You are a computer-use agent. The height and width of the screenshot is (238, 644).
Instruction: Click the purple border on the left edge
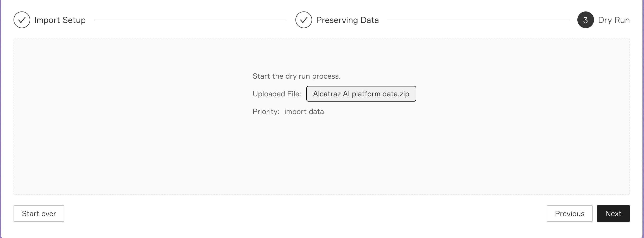(1, 119)
